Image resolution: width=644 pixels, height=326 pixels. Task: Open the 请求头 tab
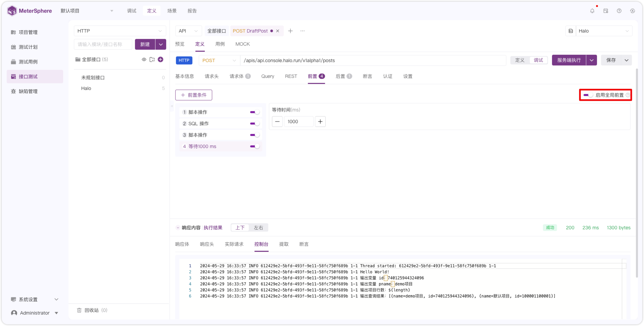click(x=212, y=76)
